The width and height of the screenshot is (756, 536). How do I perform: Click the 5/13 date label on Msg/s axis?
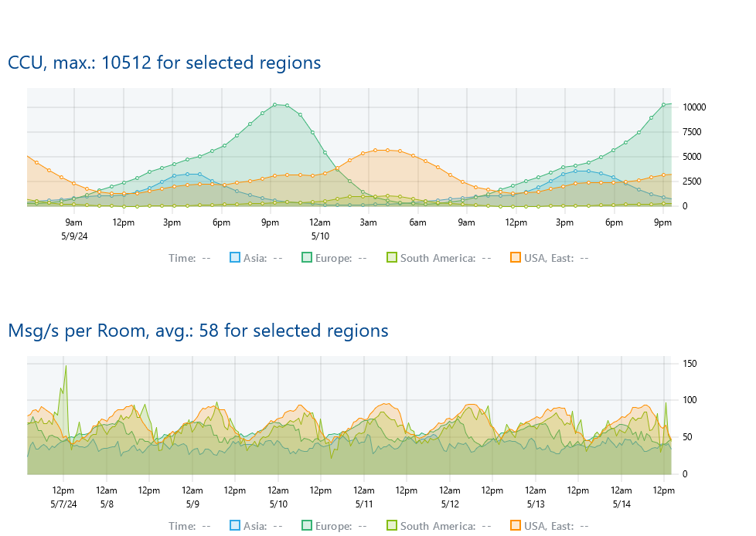click(536, 504)
